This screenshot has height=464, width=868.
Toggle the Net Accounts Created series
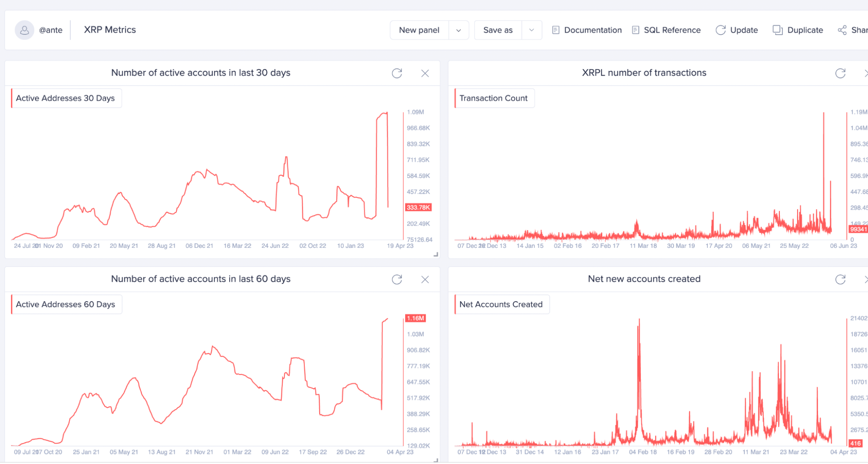coord(501,304)
